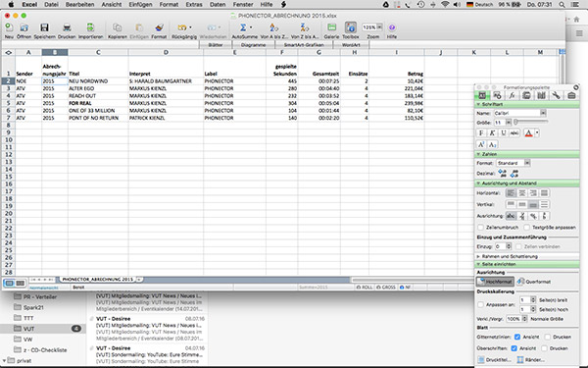The width and height of the screenshot is (588, 368).
Task: Click the Hilfe help icon
Action: (x=391, y=27)
